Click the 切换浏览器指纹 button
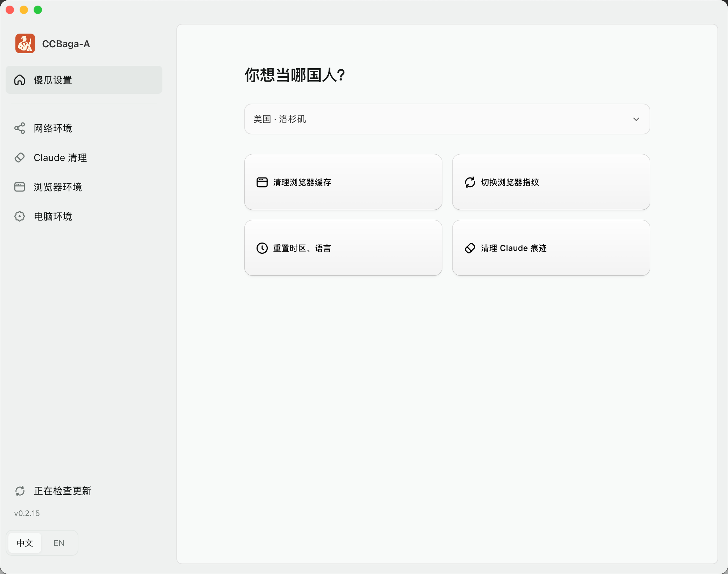The width and height of the screenshot is (728, 574). (x=551, y=182)
